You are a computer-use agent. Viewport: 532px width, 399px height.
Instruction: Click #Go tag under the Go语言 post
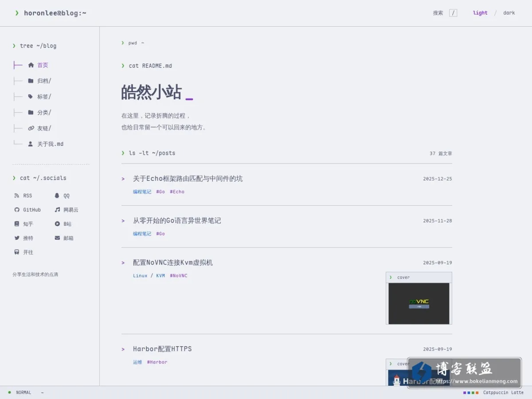coord(160,234)
